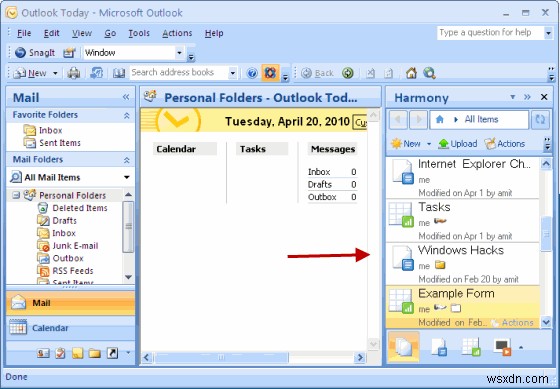Collapse the Personal Folders tree node
Image resolution: width=560 pixels, height=389 pixels.
[16, 195]
